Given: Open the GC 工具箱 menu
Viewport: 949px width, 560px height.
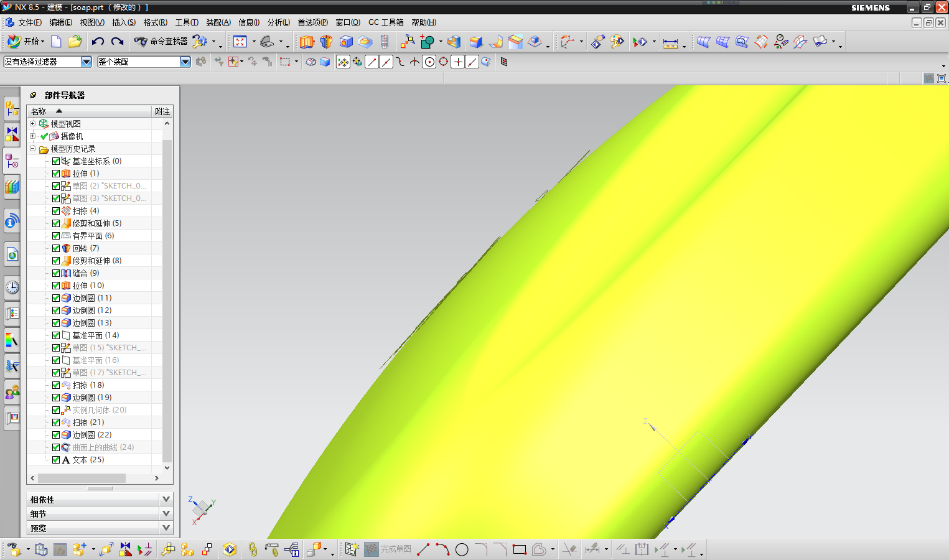Looking at the screenshot, I should (x=386, y=22).
